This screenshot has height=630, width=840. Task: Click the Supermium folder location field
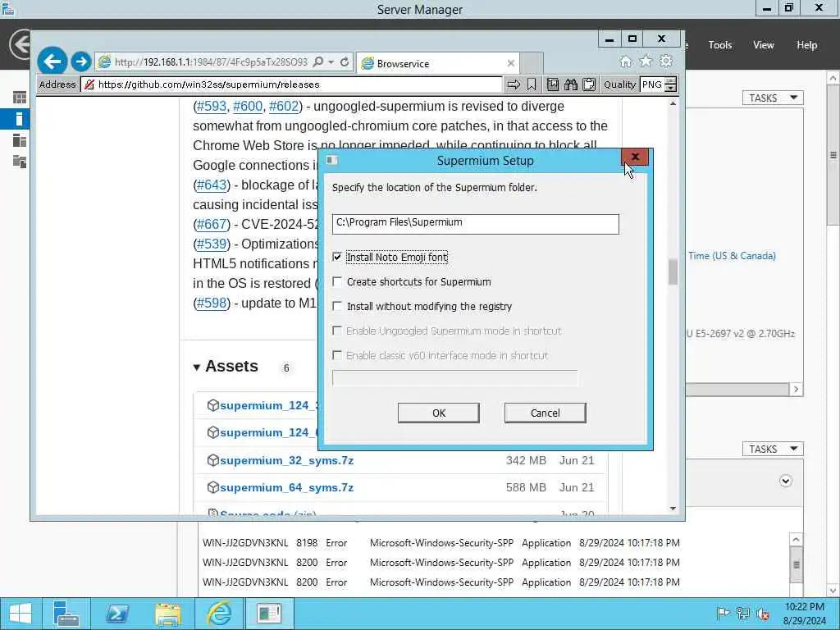point(475,223)
